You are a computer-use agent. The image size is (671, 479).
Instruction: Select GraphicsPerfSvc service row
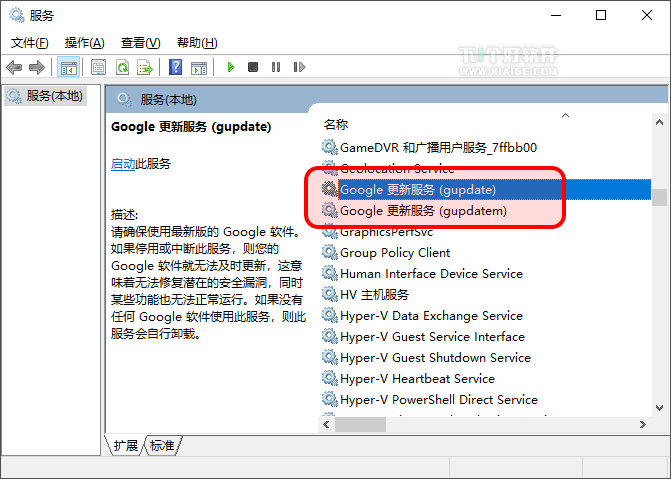(x=486, y=232)
